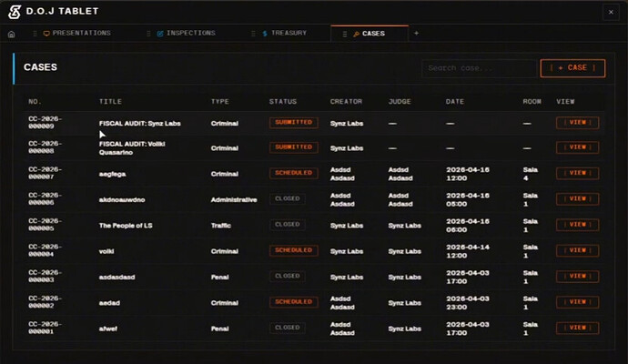Click the CLOSED status of case afwef
Image resolution: width=628 pixels, height=364 pixels.
click(x=288, y=328)
